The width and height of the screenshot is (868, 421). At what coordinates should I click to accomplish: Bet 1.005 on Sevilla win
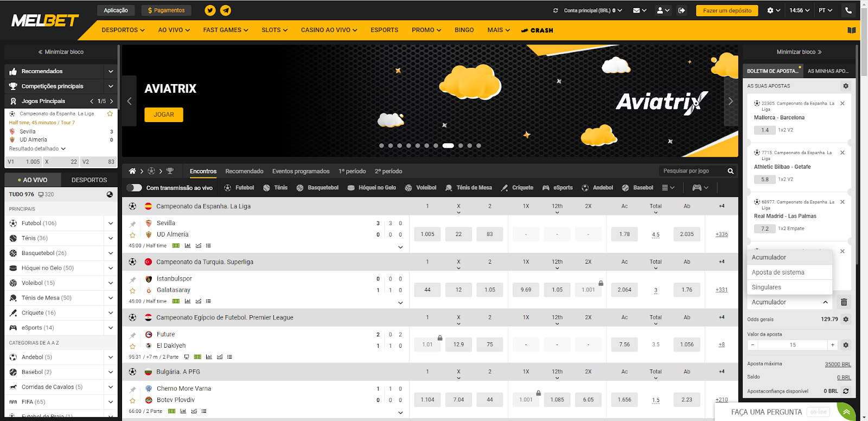(x=427, y=234)
